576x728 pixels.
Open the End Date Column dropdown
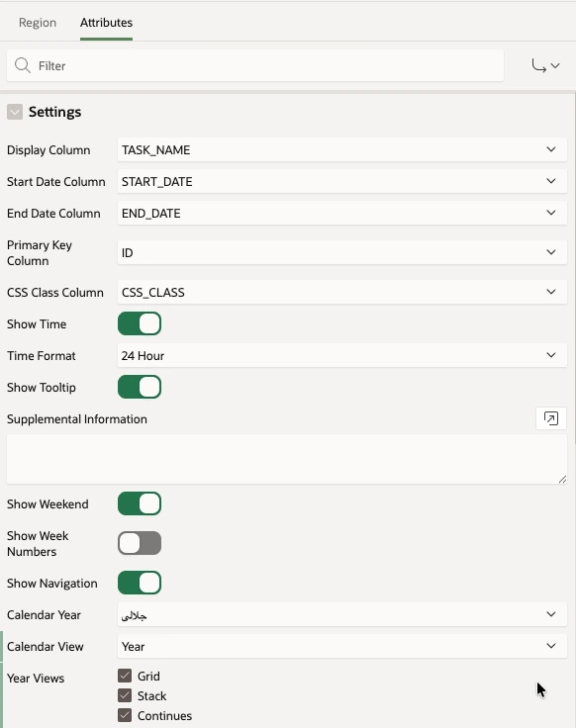coord(341,213)
